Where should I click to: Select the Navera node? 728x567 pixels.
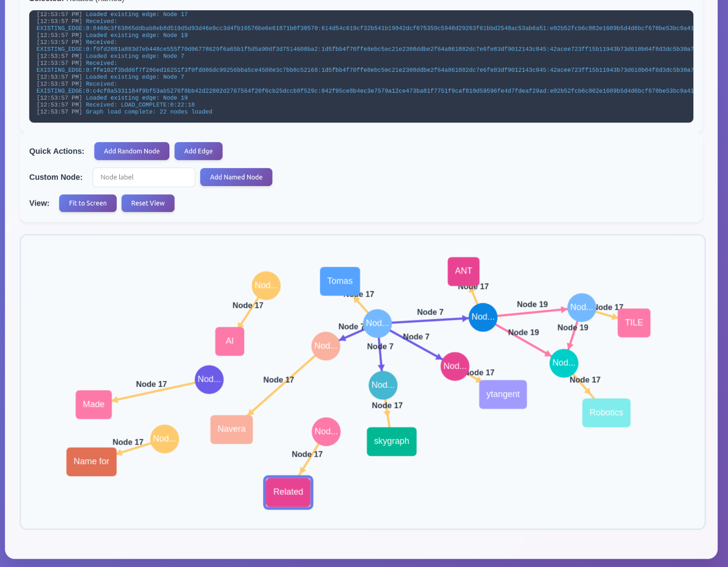pos(231,429)
